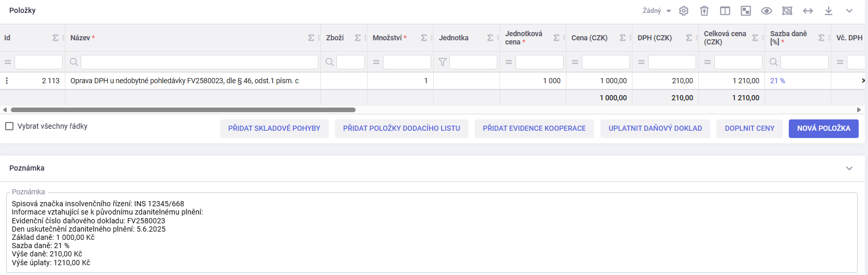Collapse the Položky section with chevron

849,11
